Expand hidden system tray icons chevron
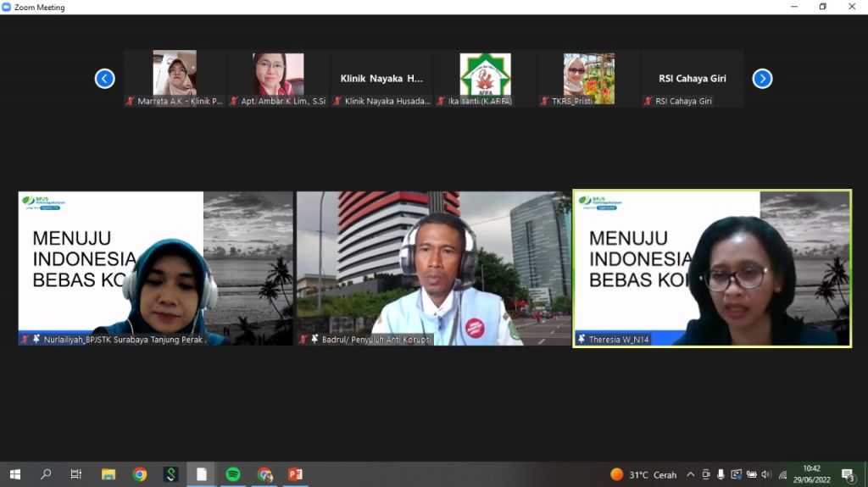Screen dimensions: 868x487 pos(690,474)
